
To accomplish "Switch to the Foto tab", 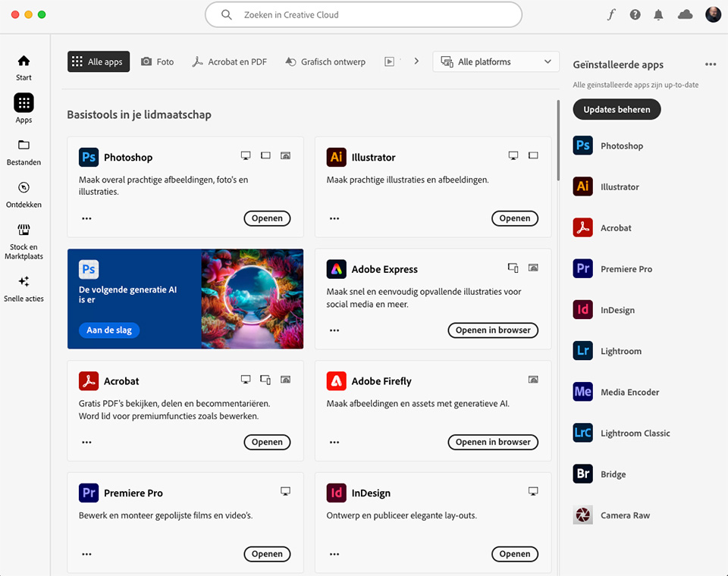I will (x=158, y=61).
